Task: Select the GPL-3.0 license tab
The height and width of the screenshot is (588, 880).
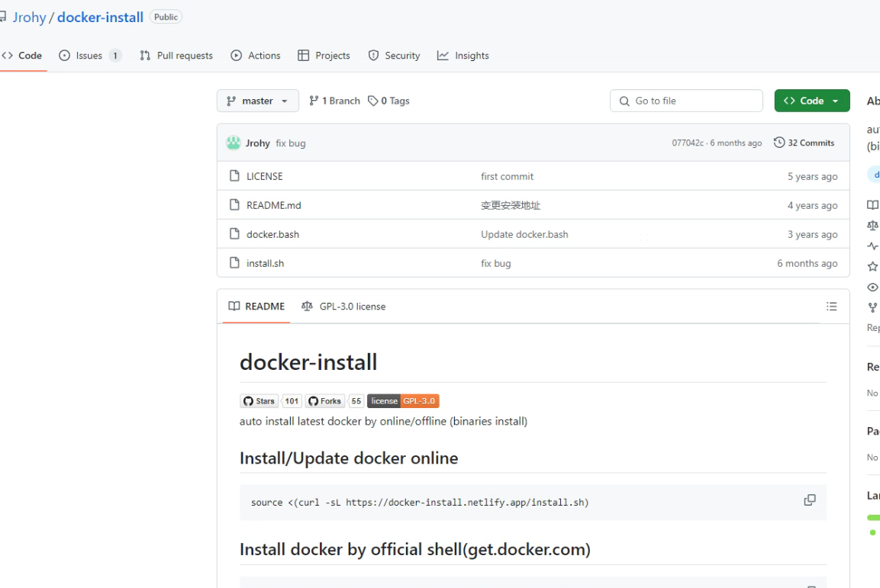Action: click(343, 307)
